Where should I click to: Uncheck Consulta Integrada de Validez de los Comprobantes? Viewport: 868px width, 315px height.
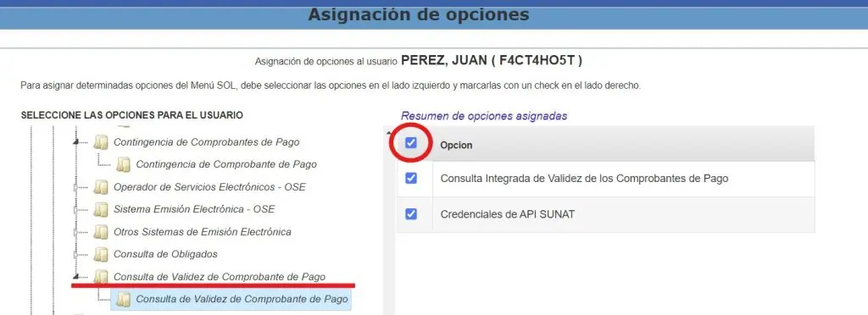pyautogui.click(x=411, y=179)
